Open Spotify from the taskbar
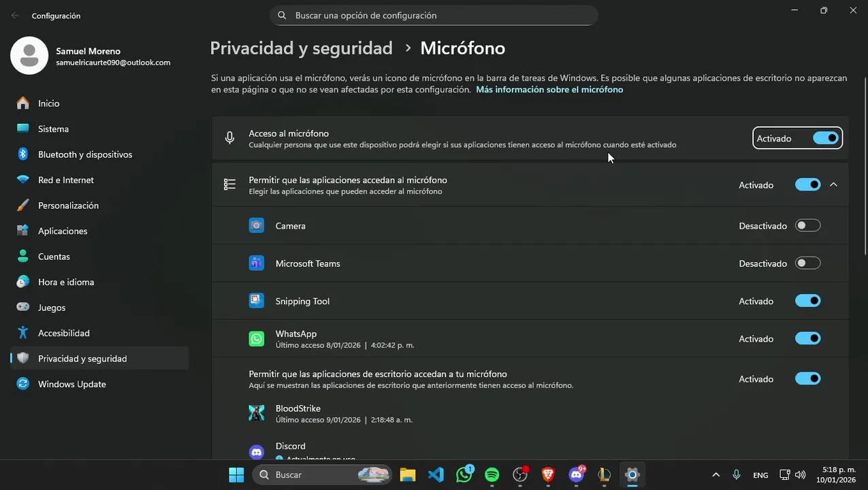868x490 pixels. click(x=492, y=474)
